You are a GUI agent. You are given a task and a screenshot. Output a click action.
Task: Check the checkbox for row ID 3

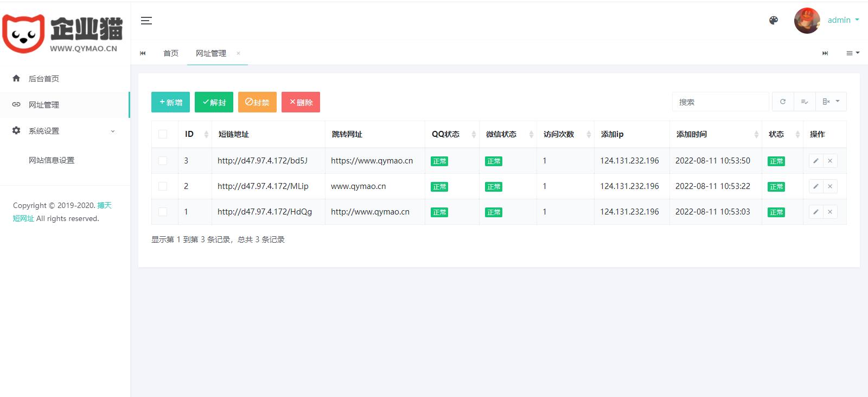[x=163, y=161]
